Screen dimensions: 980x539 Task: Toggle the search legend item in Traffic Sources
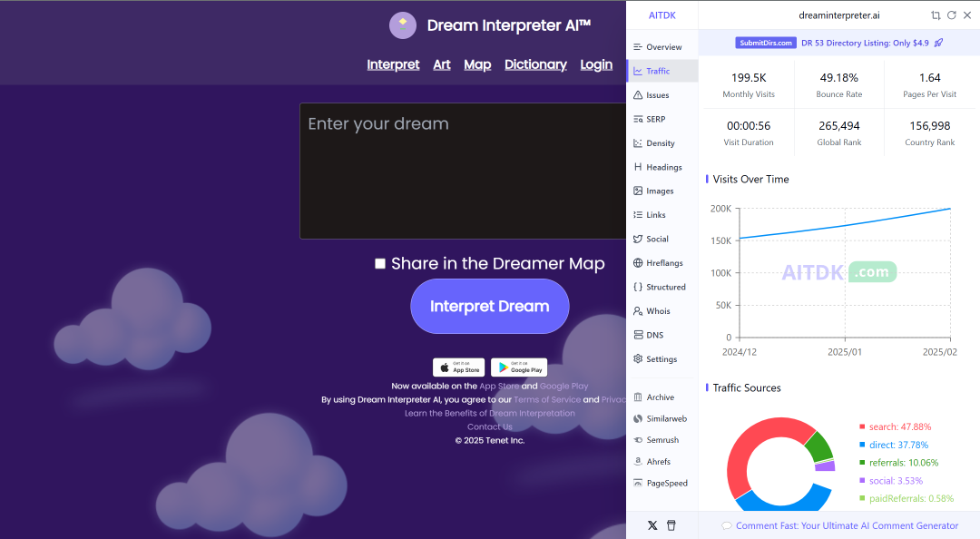tap(895, 426)
